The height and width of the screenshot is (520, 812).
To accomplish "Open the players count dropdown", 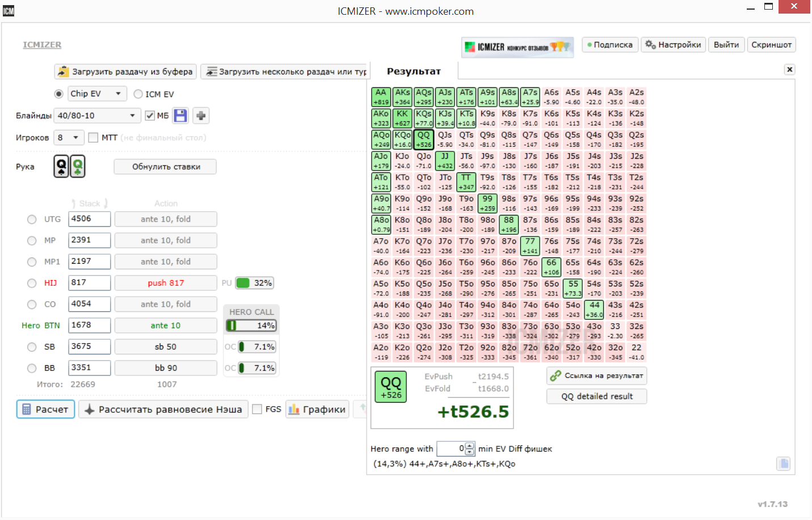I will pyautogui.click(x=69, y=137).
